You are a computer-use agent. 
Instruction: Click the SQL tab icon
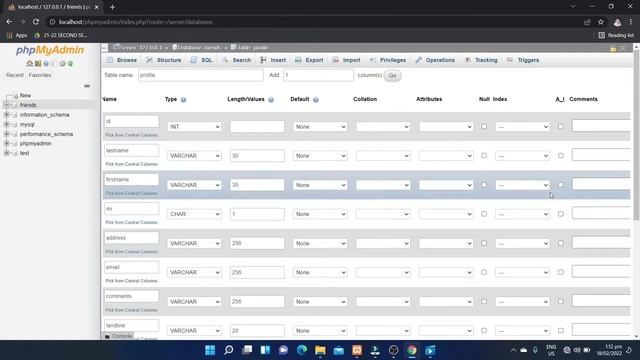[x=193, y=60]
